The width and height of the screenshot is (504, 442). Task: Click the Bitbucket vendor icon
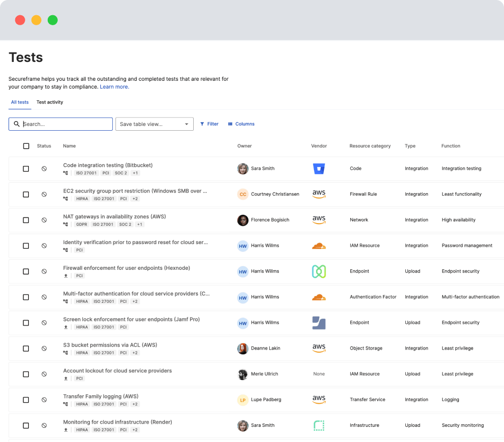[319, 169]
